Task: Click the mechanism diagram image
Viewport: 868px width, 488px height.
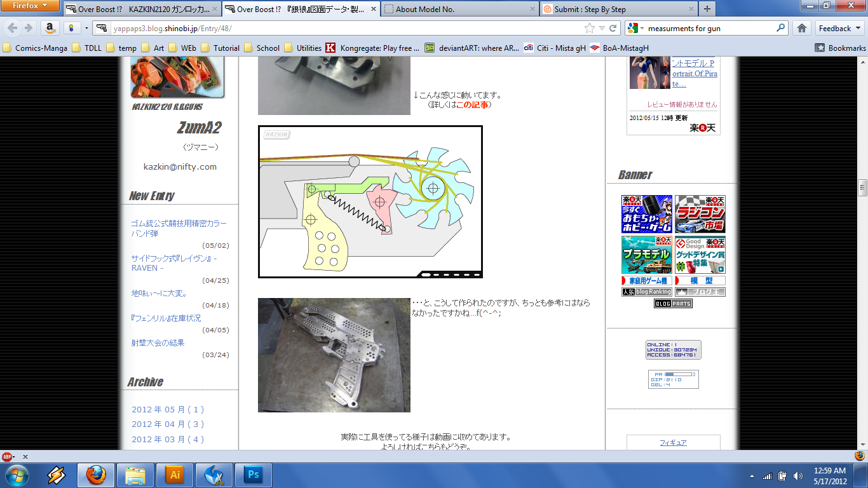Action: 370,201
